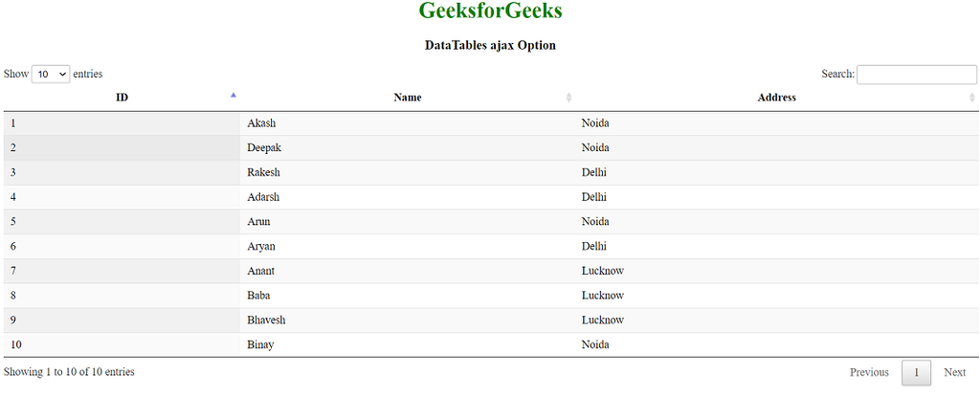This screenshot has width=980, height=398.
Task: Select page 1 in pagination
Action: click(x=916, y=372)
